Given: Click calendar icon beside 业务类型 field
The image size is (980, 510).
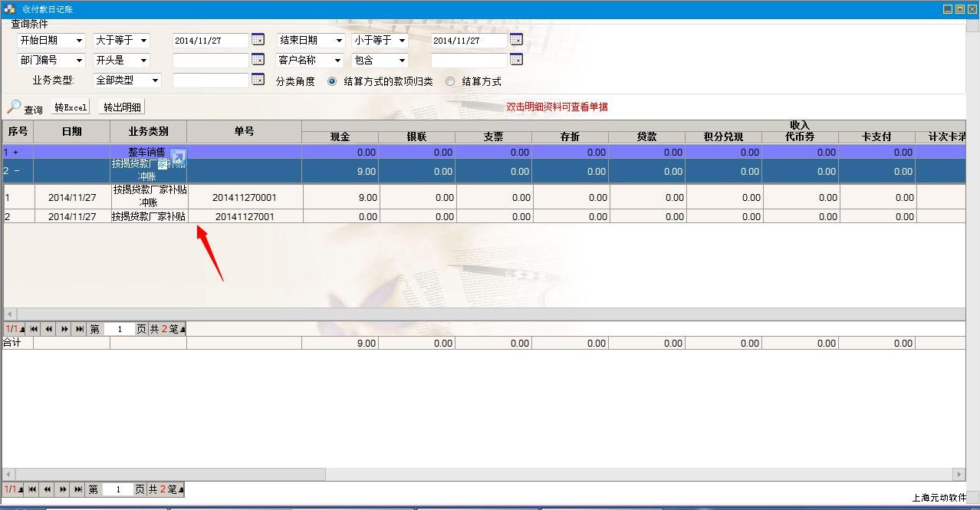Looking at the screenshot, I should [x=258, y=80].
